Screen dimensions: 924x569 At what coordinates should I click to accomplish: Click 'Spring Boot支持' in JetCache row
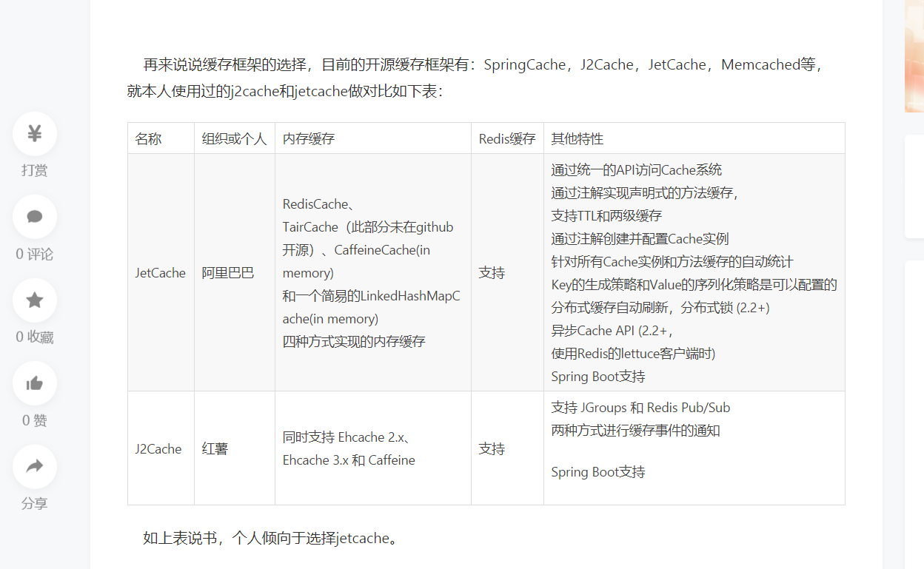[x=598, y=377]
